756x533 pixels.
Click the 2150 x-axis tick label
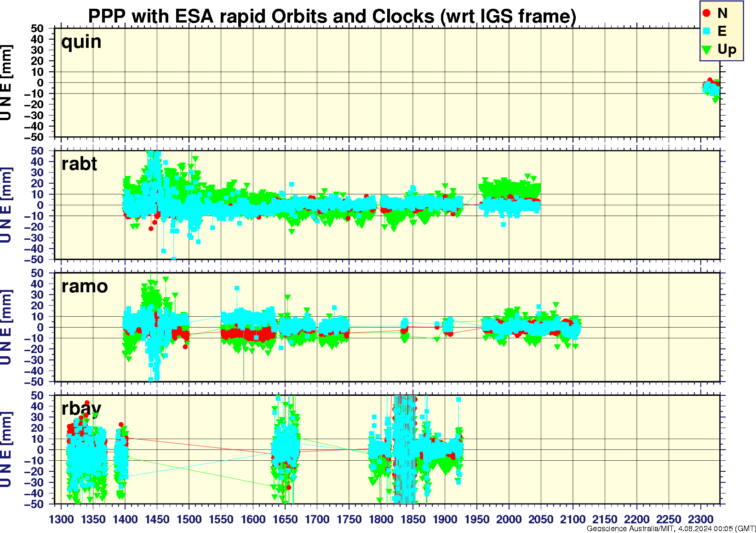[604, 519]
